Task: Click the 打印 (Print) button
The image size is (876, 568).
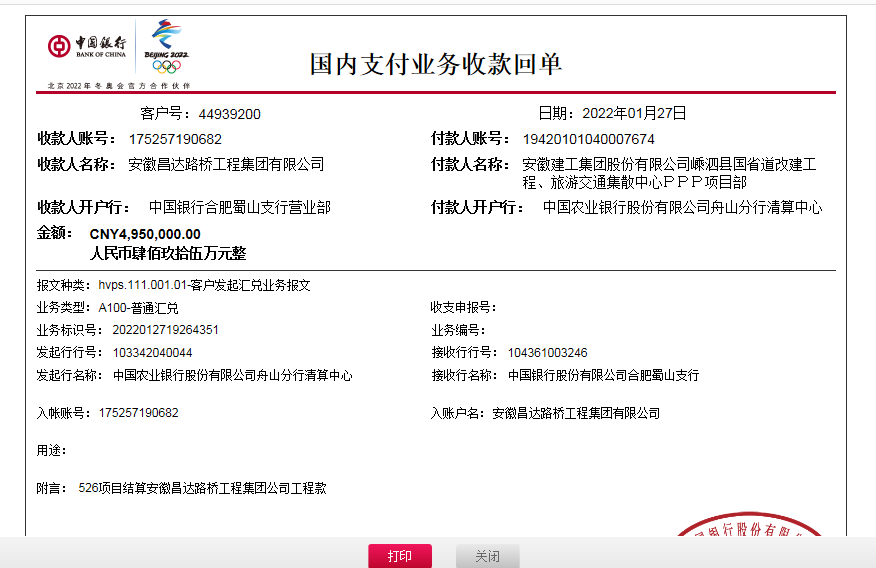Action: pyautogui.click(x=400, y=556)
